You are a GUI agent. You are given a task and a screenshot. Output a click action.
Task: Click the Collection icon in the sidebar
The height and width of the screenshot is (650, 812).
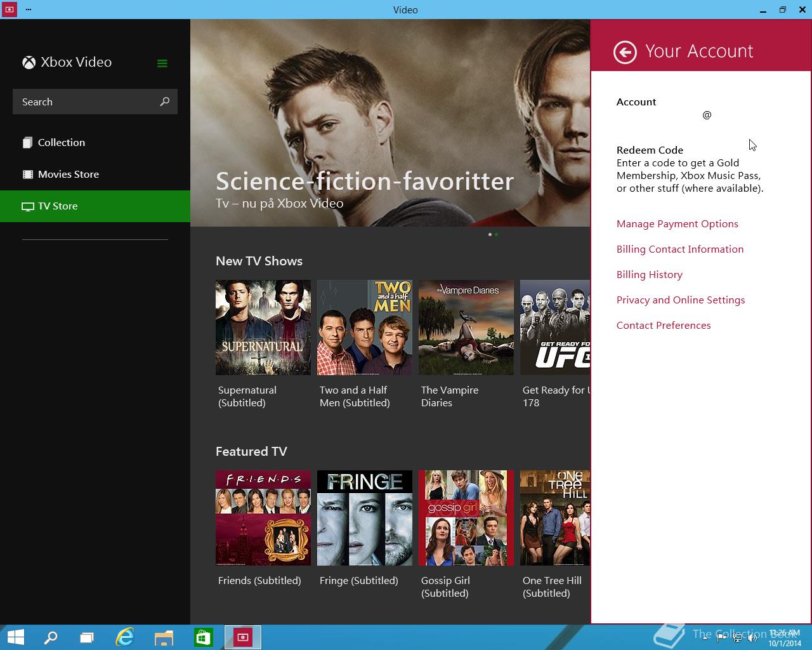[27, 143]
